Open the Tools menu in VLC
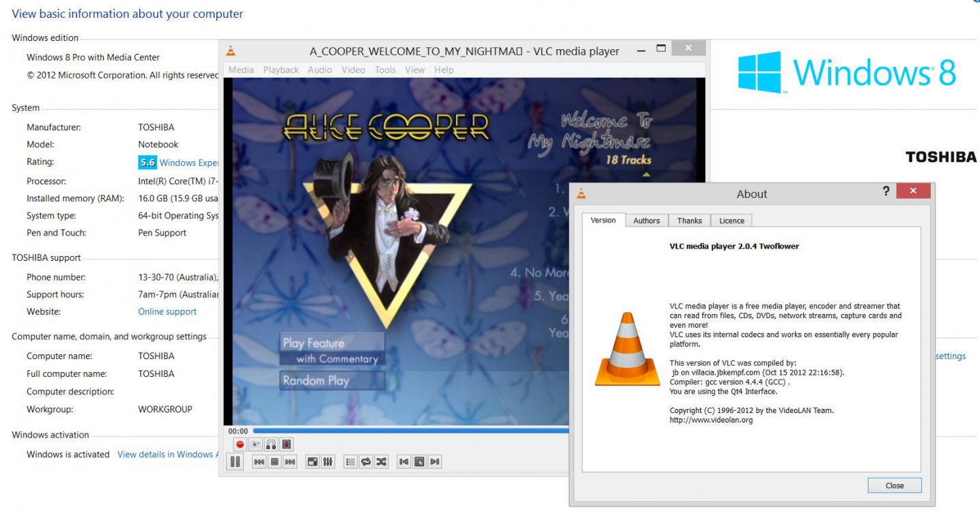The width and height of the screenshot is (980, 512). [385, 70]
